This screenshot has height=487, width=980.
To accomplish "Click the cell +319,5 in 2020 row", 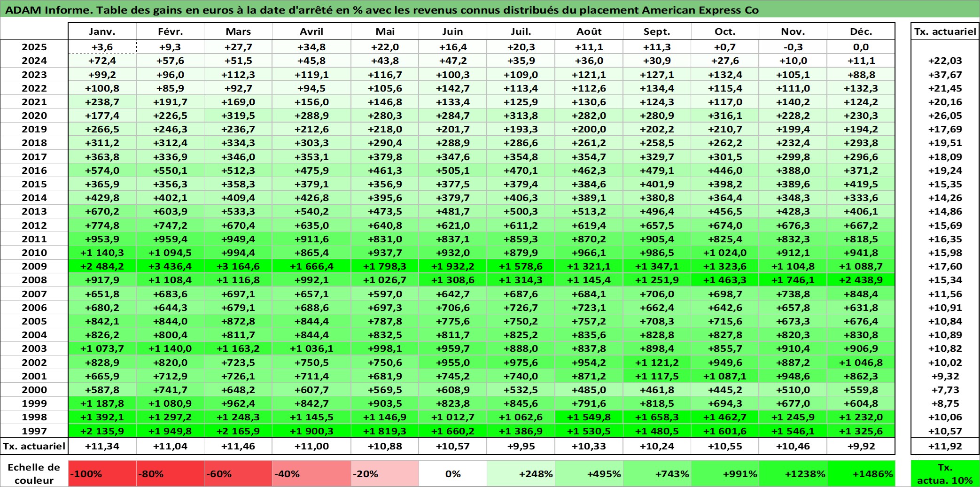I will click(x=238, y=116).
